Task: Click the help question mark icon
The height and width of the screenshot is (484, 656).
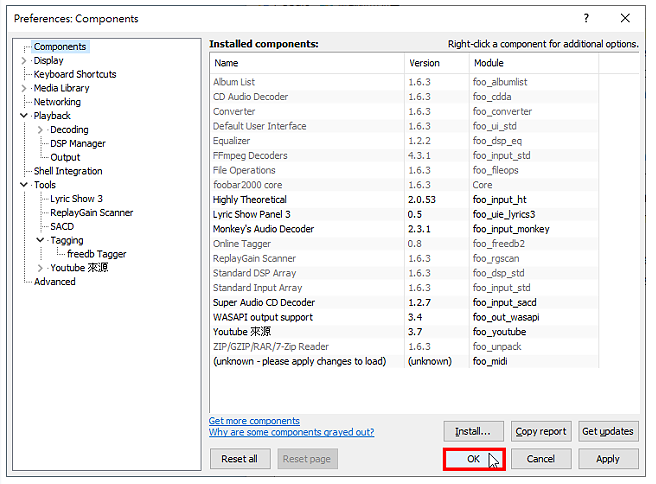Action: click(586, 18)
